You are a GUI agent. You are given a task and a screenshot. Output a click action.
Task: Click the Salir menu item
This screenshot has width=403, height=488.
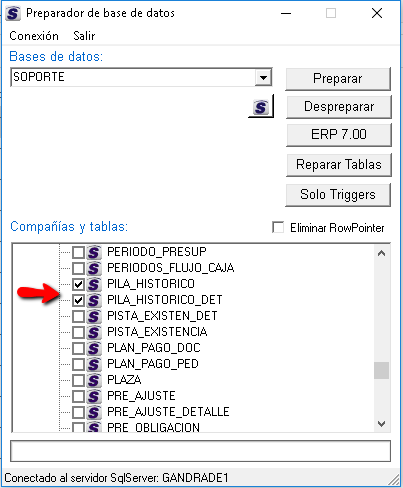(x=84, y=36)
